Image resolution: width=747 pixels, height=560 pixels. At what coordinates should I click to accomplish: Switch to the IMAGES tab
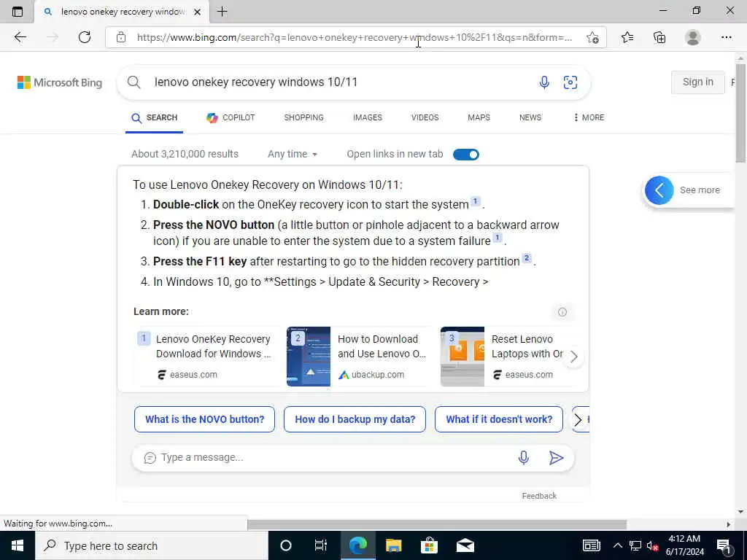pyautogui.click(x=368, y=117)
